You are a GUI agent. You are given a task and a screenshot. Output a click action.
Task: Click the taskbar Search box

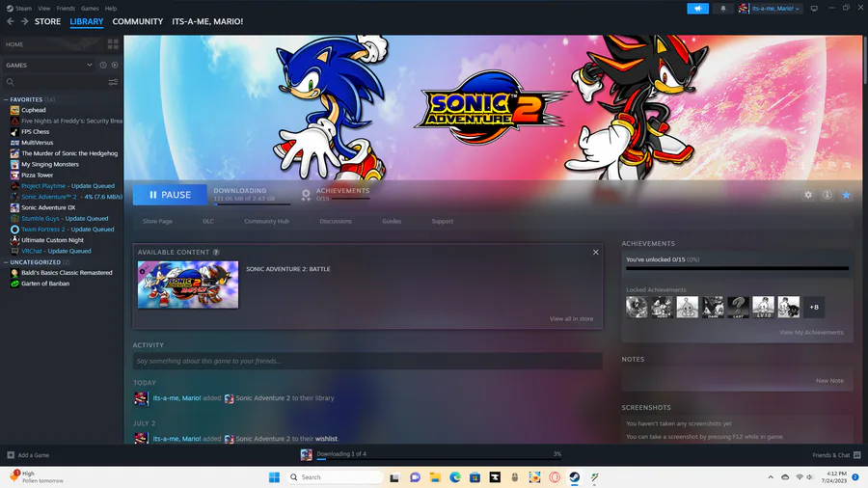point(335,477)
